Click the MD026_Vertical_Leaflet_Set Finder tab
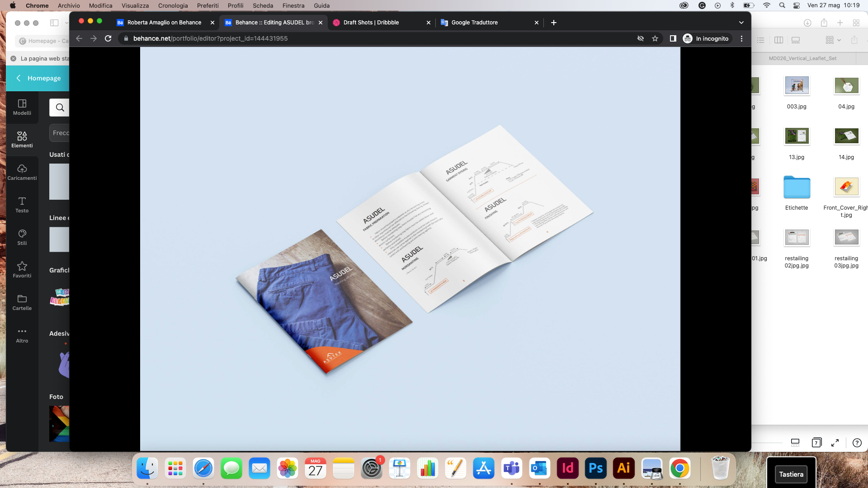Screen dimensions: 868x488 tap(802, 58)
